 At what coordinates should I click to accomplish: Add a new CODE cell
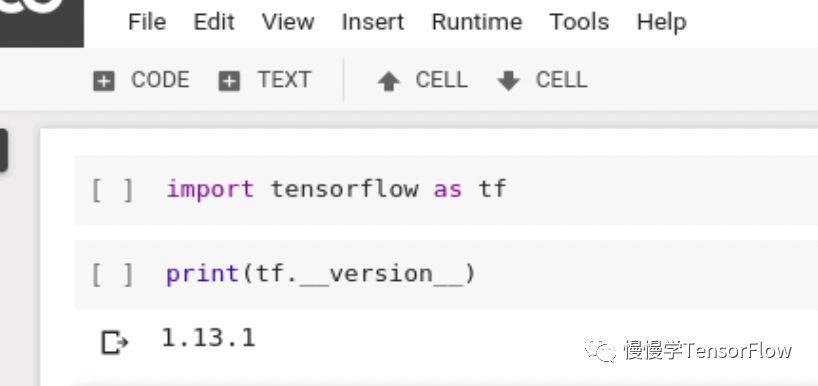(141, 81)
